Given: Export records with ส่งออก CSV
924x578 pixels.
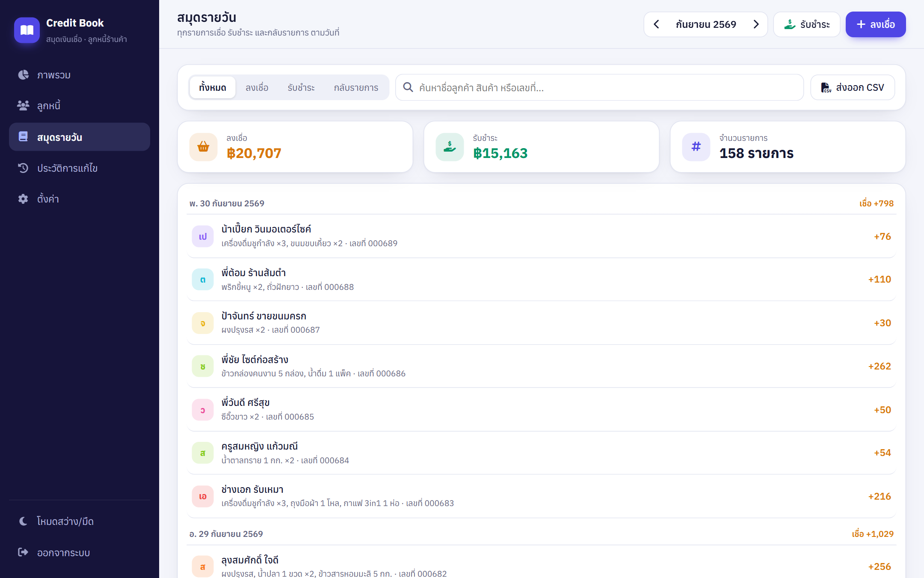Looking at the screenshot, I should (853, 87).
